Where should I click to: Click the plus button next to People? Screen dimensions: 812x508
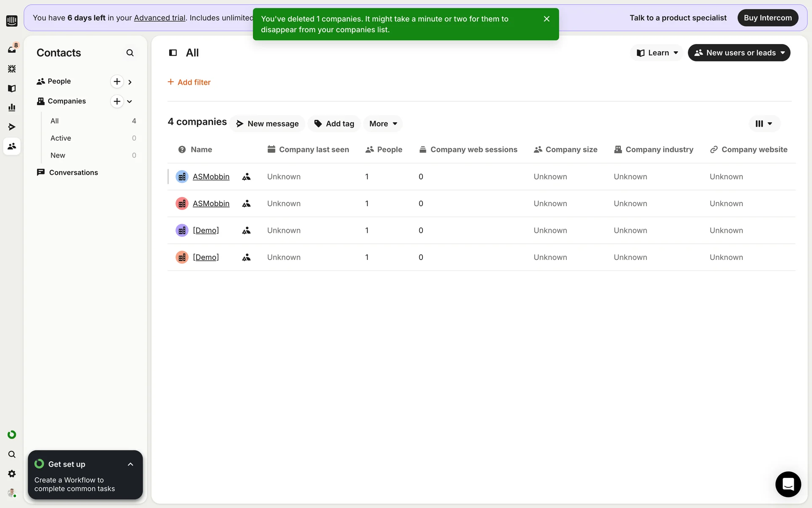pyautogui.click(x=117, y=81)
